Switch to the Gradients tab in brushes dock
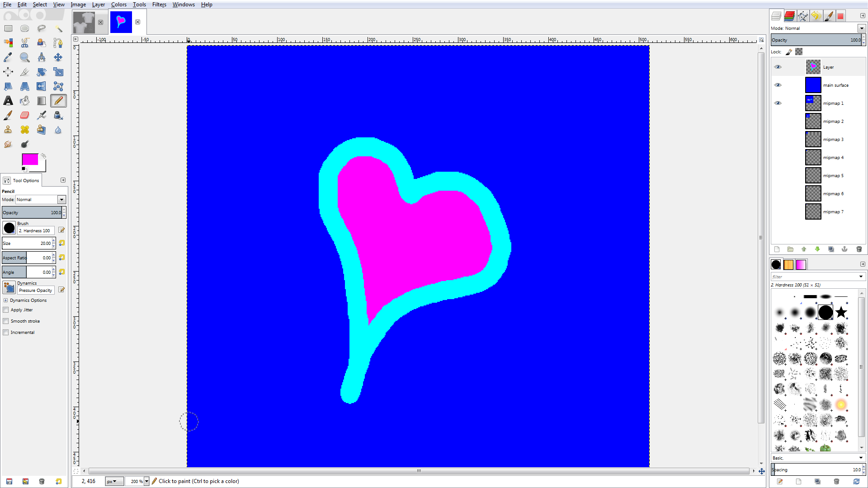The height and width of the screenshot is (488, 868). pyautogui.click(x=801, y=265)
